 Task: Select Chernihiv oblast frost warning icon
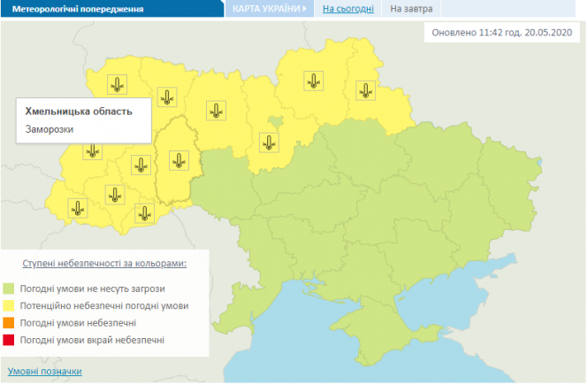pos(314,81)
